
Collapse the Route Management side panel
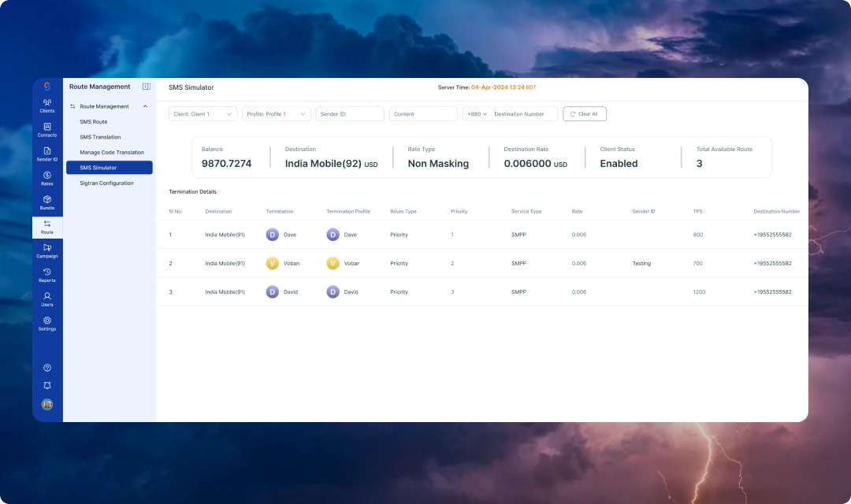coord(146,87)
